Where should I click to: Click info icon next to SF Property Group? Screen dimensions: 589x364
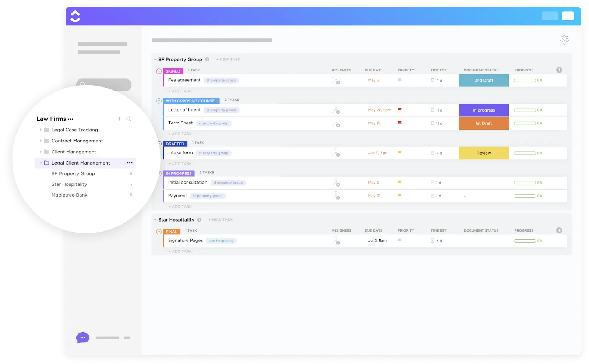click(207, 59)
